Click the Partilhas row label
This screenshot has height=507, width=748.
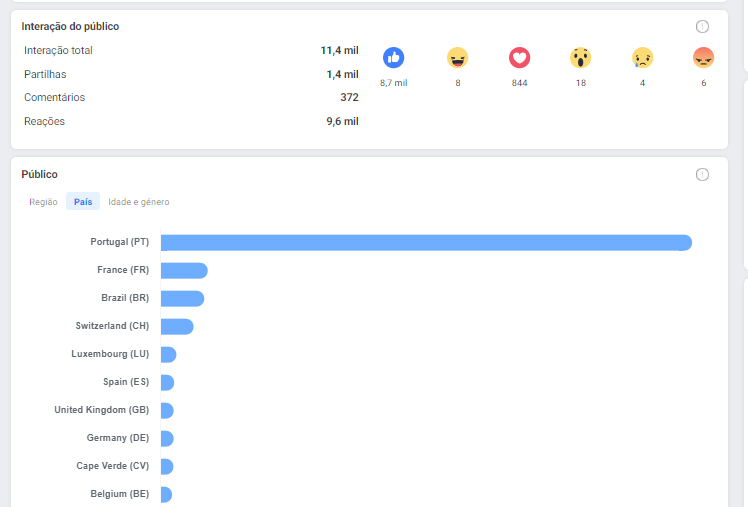coord(45,74)
